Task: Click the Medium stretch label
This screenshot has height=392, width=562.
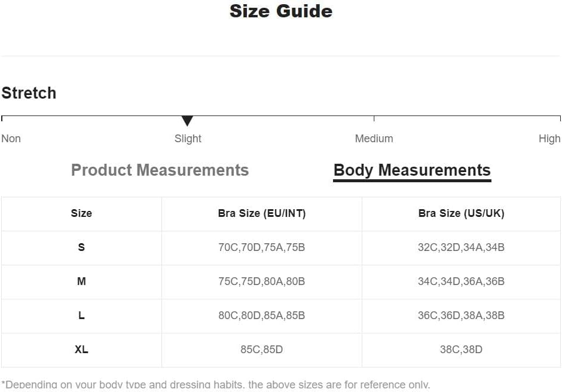Action: (x=374, y=138)
